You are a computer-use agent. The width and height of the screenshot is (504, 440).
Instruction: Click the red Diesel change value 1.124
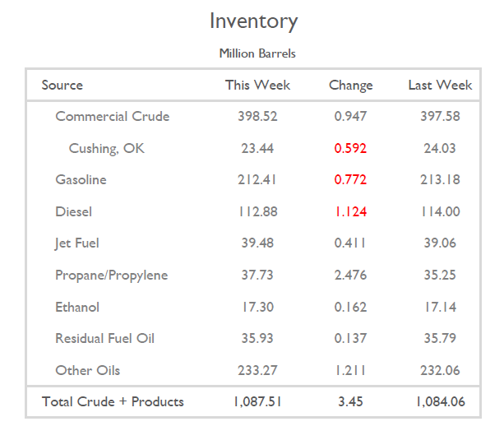tap(350, 211)
